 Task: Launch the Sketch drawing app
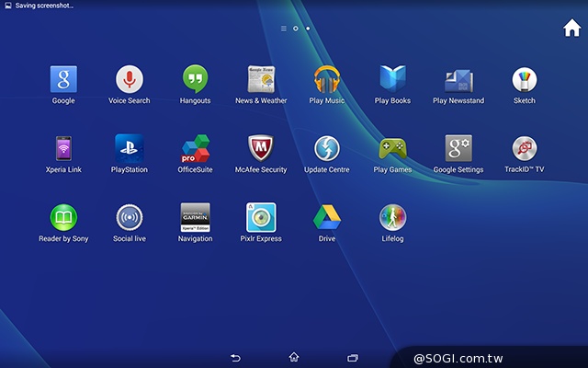pyautogui.click(x=525, y=79)
